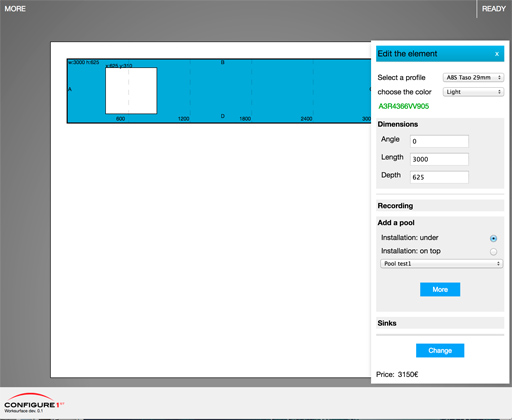The height and width of the screenshot is (420, 512).
Task: Select Installation: under radio button
Action: tap(493, 238)
